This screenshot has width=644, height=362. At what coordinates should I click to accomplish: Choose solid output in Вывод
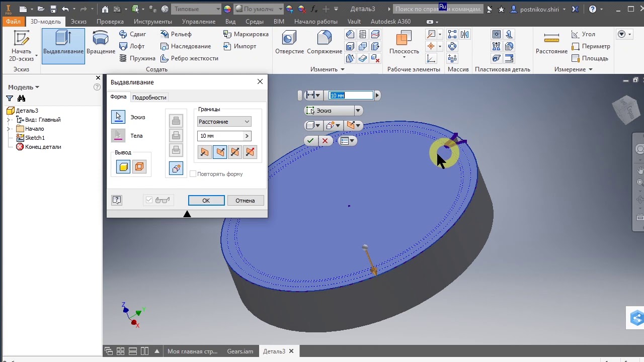pos(123,167)
